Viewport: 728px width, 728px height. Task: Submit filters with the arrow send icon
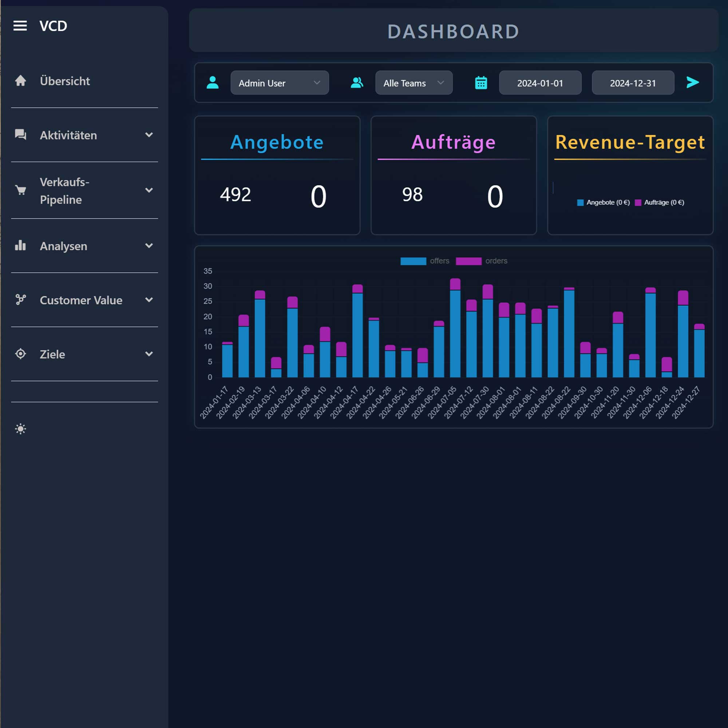[x=693, y=82]
